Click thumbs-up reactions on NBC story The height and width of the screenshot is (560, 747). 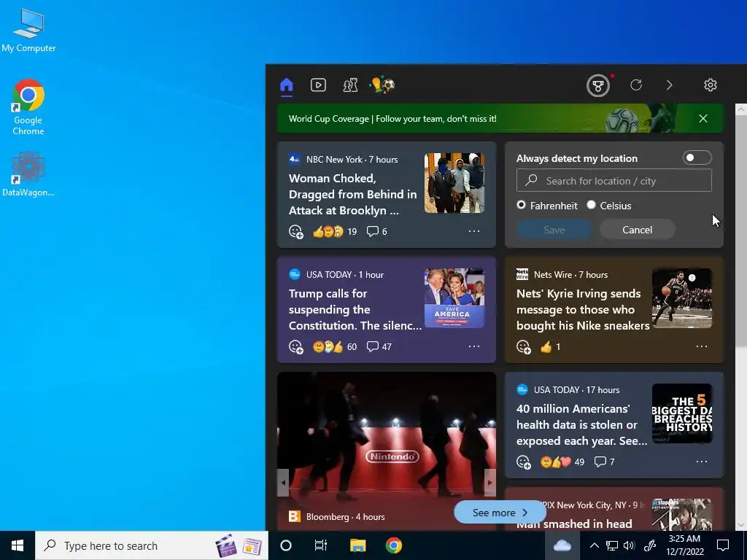(x=334, y=231)
